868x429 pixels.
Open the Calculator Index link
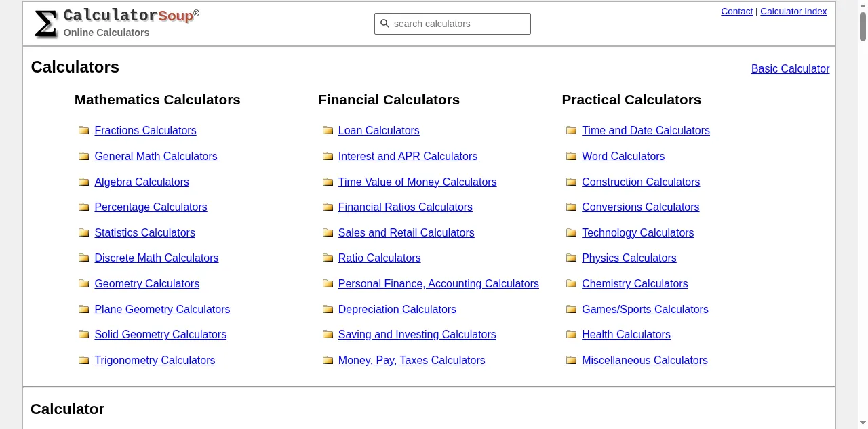[793, 12]
